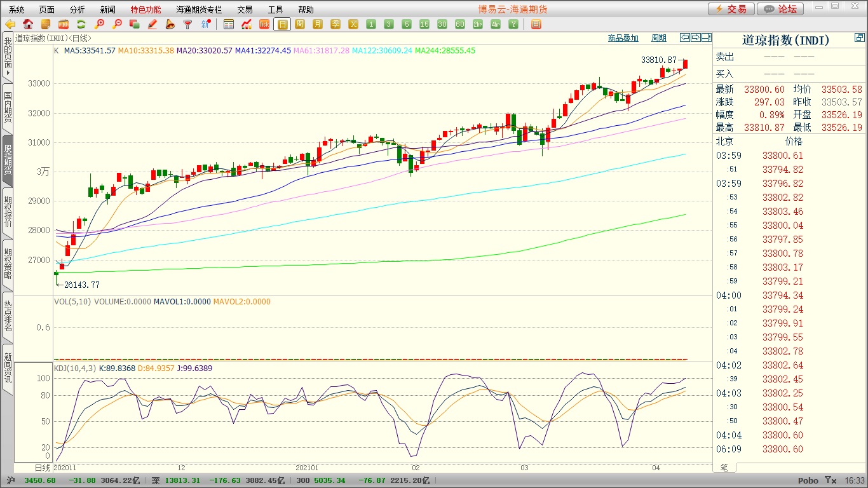Click the green refresh arrows icon
This screenshot has width=868, height=488.
pos(81,24)
